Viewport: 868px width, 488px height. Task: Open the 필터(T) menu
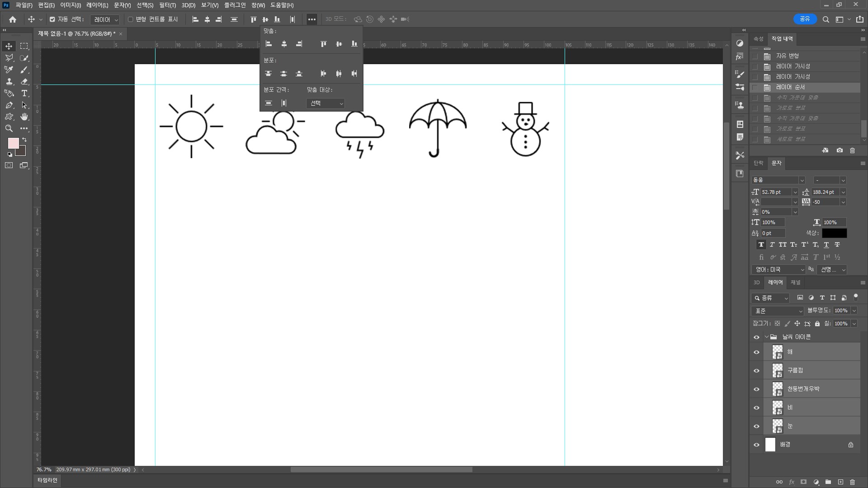[x=167, y=5]
